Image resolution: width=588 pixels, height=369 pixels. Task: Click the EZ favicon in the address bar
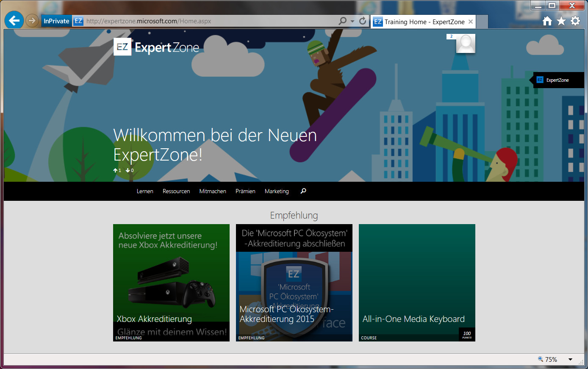point(78,20)
